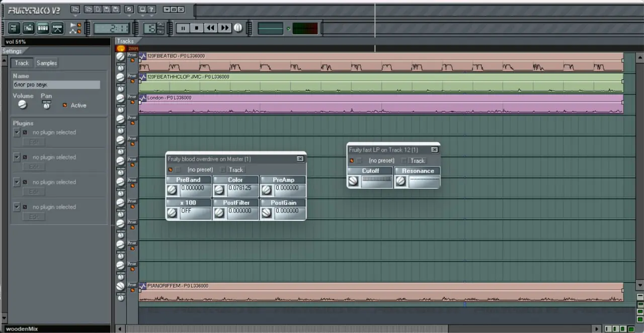Toggle mute light on London track
This screenshot has width=644, height=333.
(132, 102)
